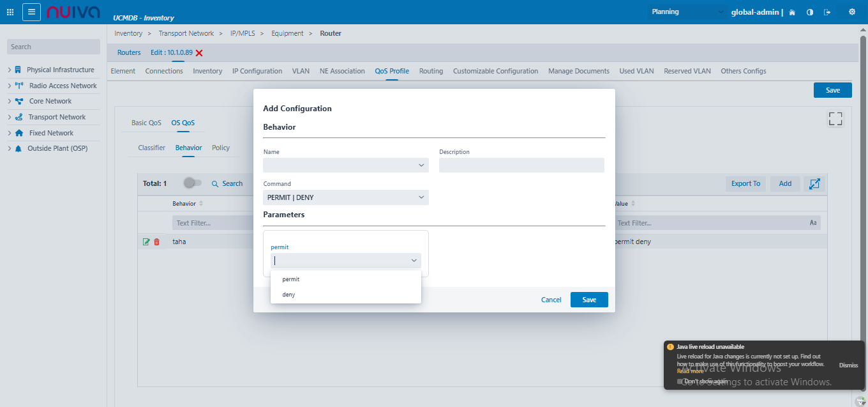Image resolution: width=868 pixels, height=407 pixels.
Task: Toggle the contrast theme icon
Action: (x=810, y=12)
